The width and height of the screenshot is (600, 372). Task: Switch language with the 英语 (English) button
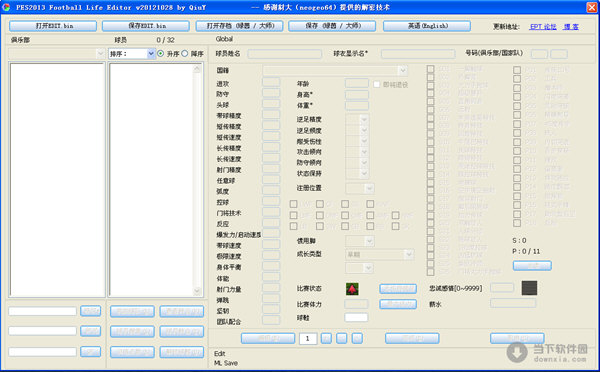(427, 26)
